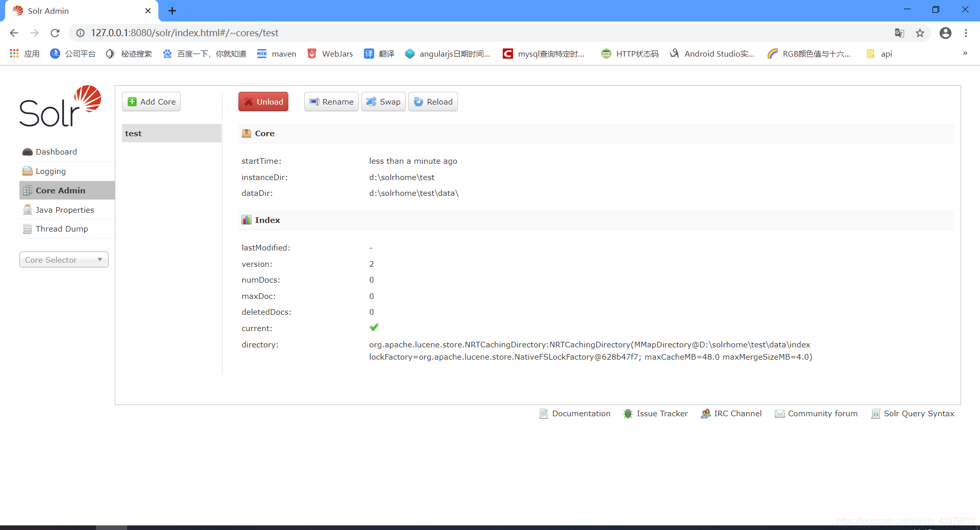Reload the browser page

click(x=55, y=33)
